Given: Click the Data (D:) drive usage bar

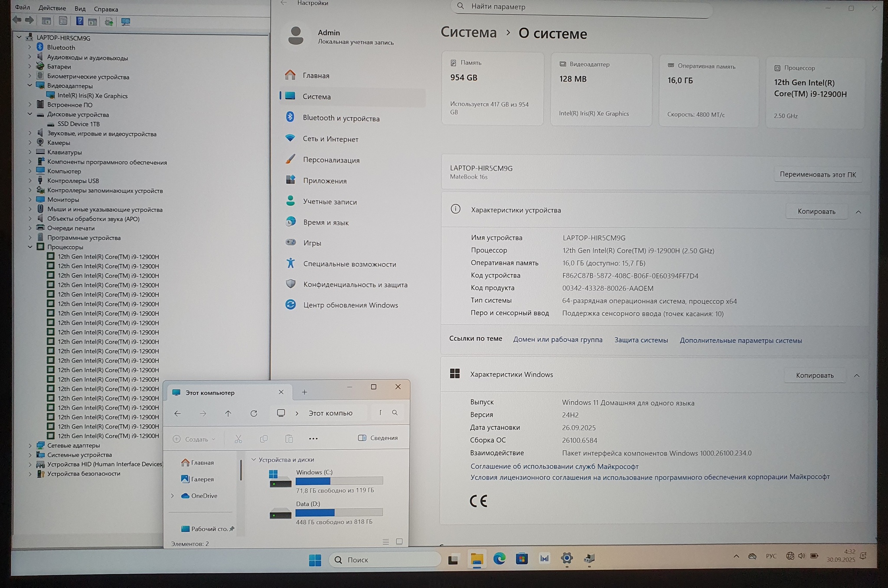Looking at the screenshot, I should point(339,513).
